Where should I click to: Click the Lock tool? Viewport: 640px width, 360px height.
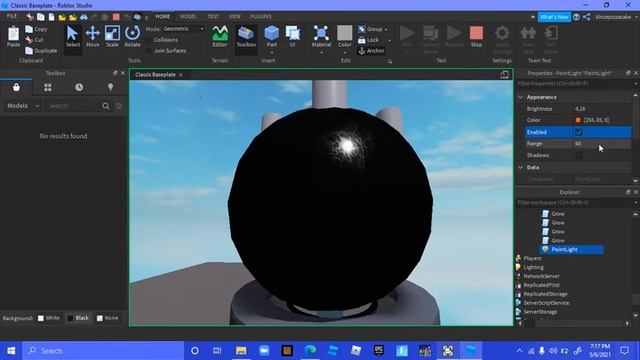point(369,40)
